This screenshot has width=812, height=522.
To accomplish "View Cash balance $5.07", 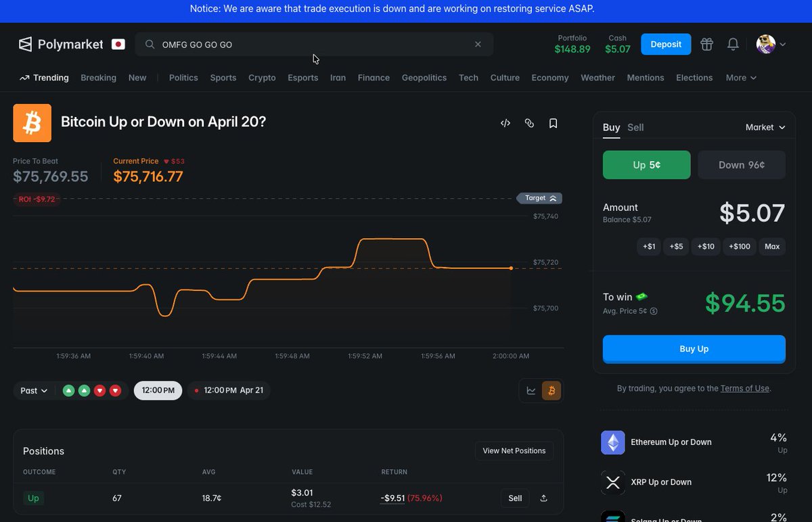I will pos(618,45).
